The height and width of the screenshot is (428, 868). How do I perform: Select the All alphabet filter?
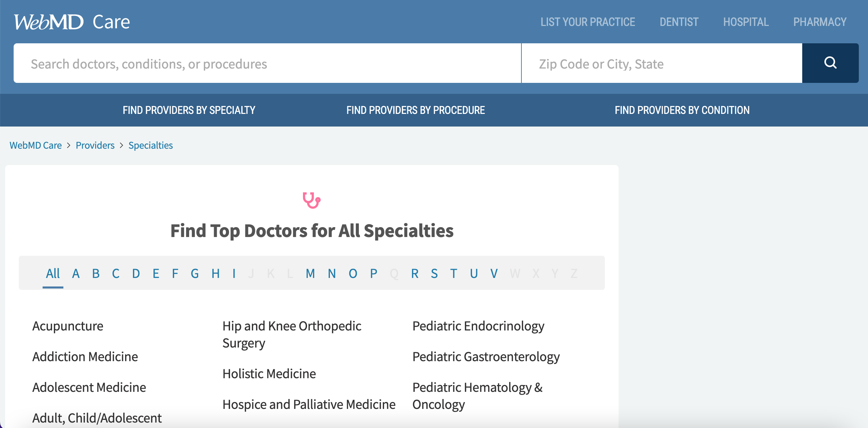coord(53,274)
